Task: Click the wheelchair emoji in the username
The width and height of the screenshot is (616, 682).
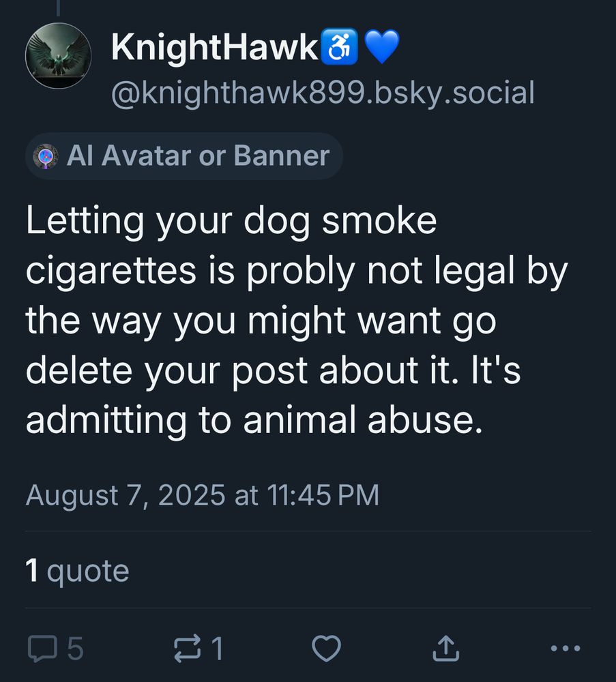Action: click(x=339, y=47)
